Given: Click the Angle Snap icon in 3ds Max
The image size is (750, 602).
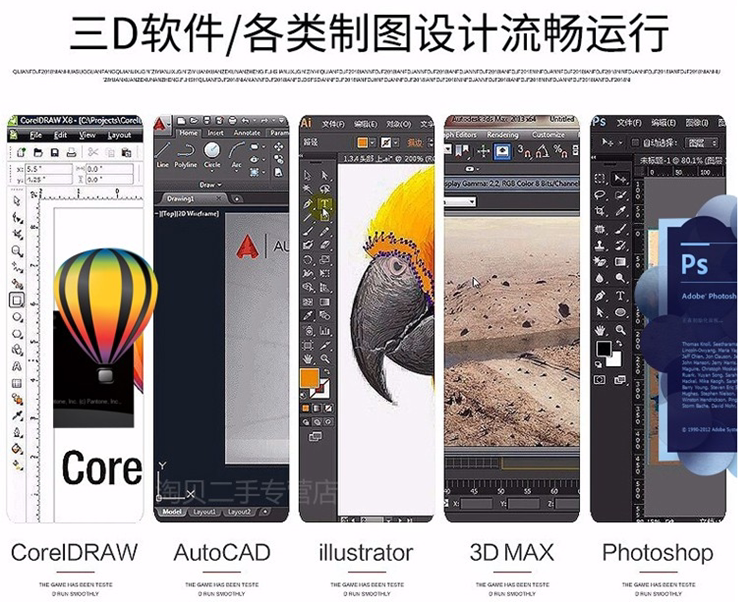Looking at the screenshot, I should pos(542,152).
